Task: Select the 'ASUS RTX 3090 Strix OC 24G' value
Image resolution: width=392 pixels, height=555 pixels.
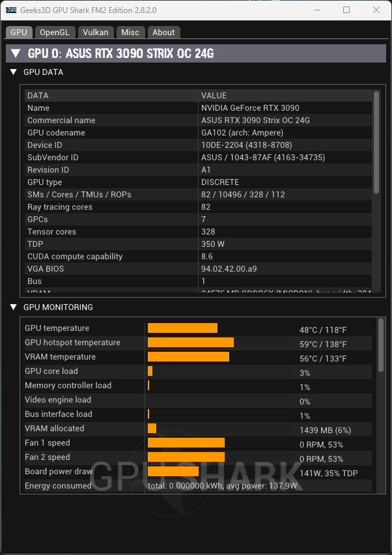Action: [255, 121]
